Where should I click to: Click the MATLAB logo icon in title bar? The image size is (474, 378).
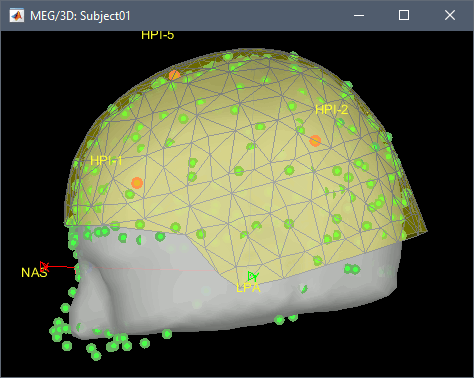click(x=17, y=15)
